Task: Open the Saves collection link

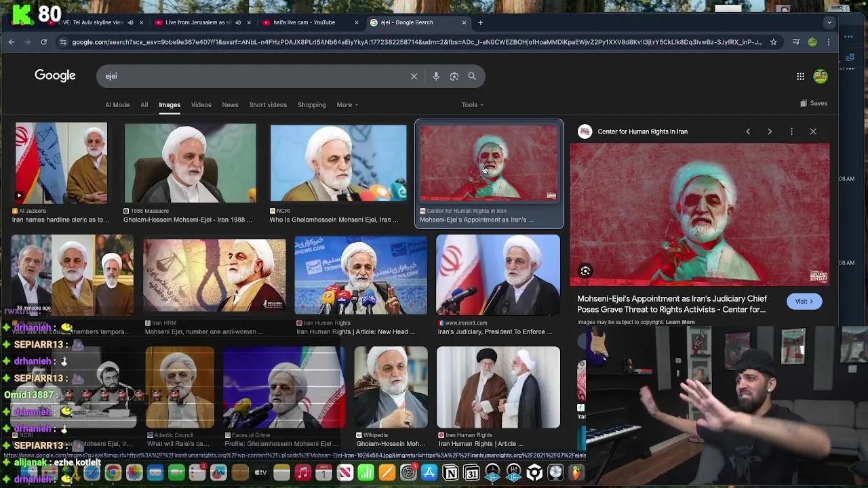Action: point(814,103)
